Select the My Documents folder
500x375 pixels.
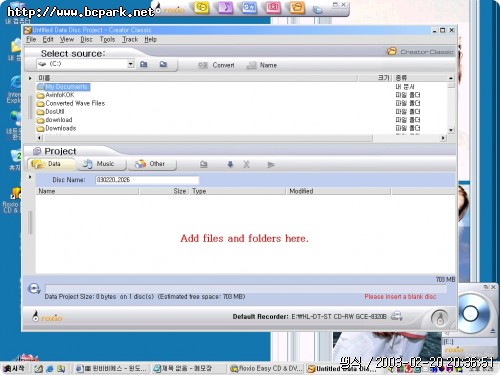click(x=63, y=87)
